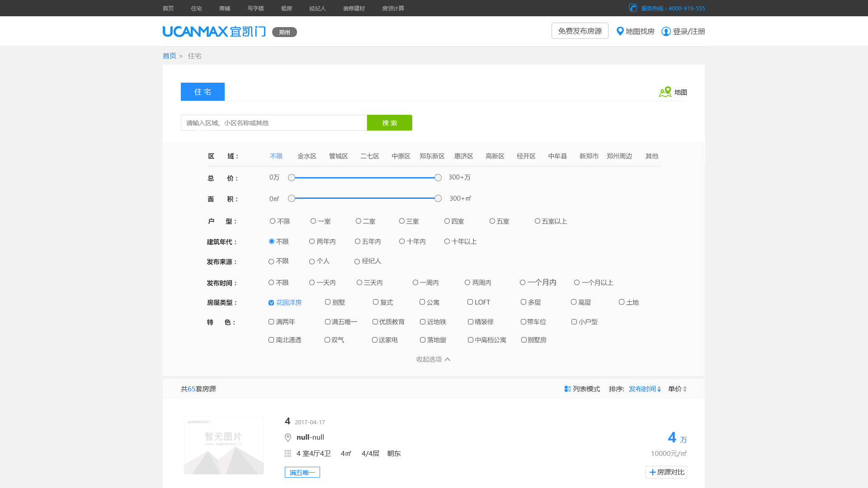Collapse filters with 收起选项 chevron
Image resolution: width=868 pixels, height=488 pixels.
[x=448, y=360]
